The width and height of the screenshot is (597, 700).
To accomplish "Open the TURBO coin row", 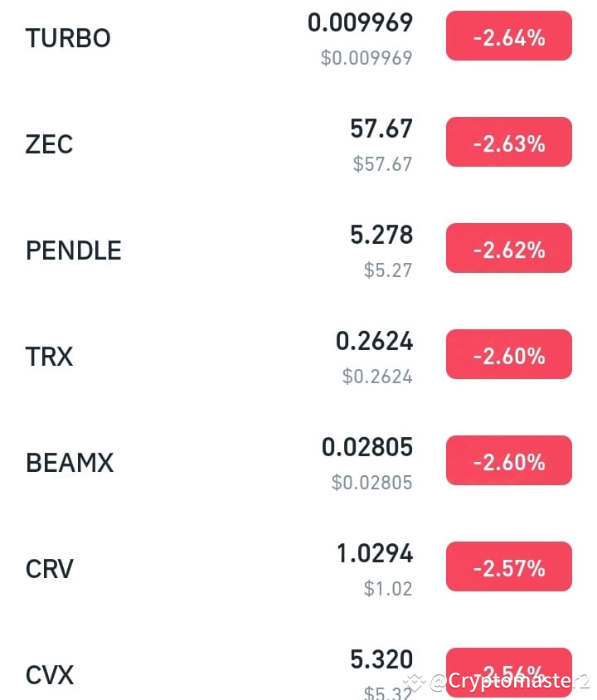I will [x=298, y=38].
